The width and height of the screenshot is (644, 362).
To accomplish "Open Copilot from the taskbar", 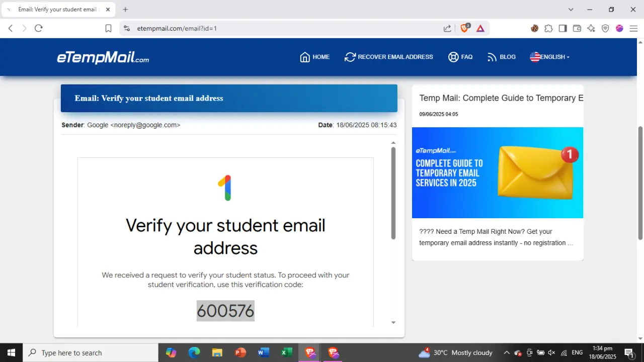I will (171, 352).
